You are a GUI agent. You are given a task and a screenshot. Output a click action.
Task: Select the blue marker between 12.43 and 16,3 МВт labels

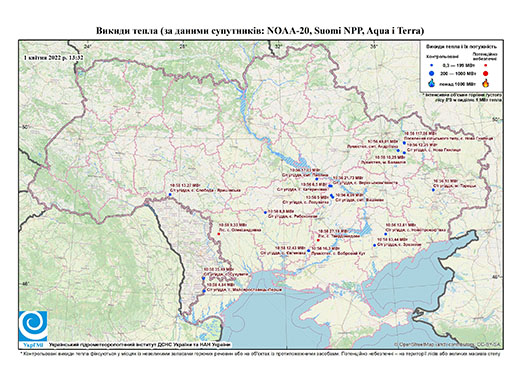(x=308, y=250)
